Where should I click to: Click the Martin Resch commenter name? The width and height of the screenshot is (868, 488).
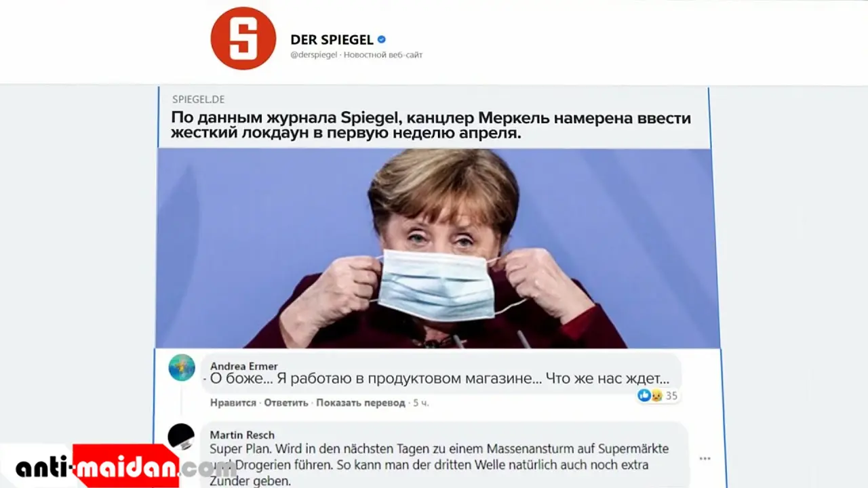(242, 435)
